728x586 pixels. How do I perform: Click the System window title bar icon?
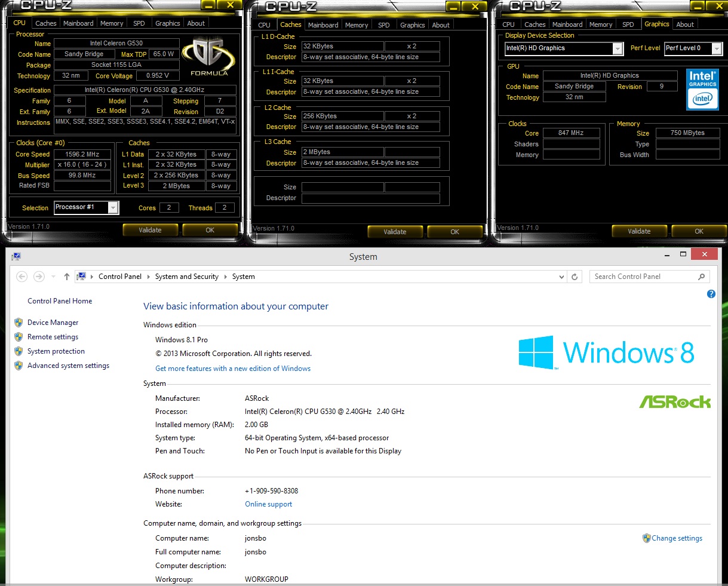[x=16, y=256]
